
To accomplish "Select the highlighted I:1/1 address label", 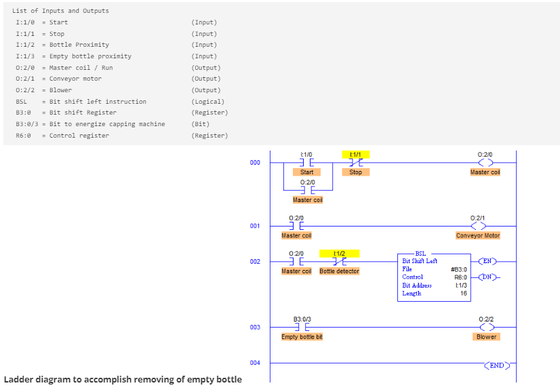I will [355, 154].
